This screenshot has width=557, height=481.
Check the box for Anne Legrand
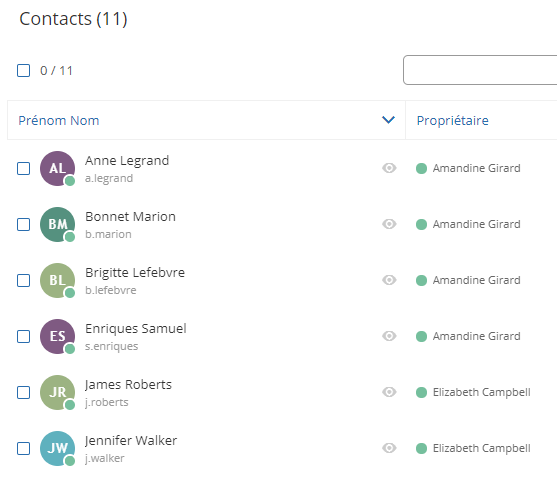23,168
